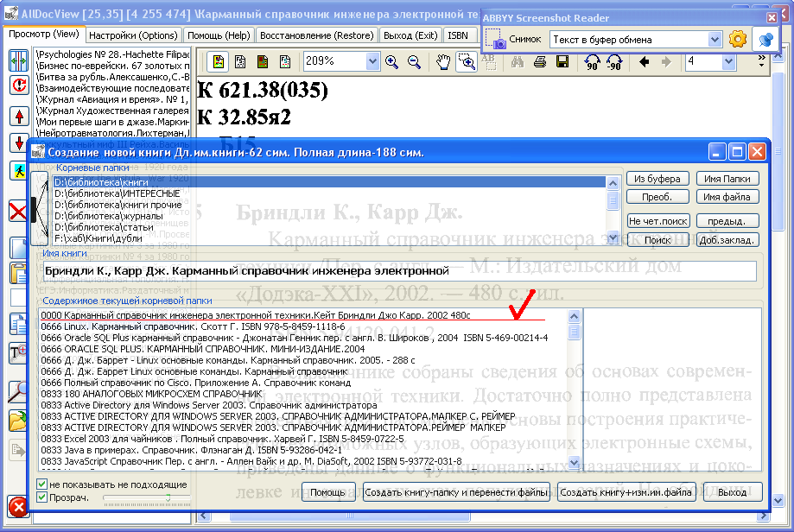
Task: Click the 'Доб.заклад.' button
Action: coord(727,240)
